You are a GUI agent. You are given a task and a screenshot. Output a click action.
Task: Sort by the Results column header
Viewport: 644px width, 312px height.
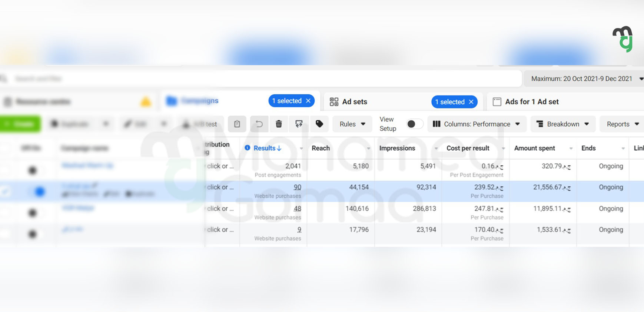[x=268, y=148]
